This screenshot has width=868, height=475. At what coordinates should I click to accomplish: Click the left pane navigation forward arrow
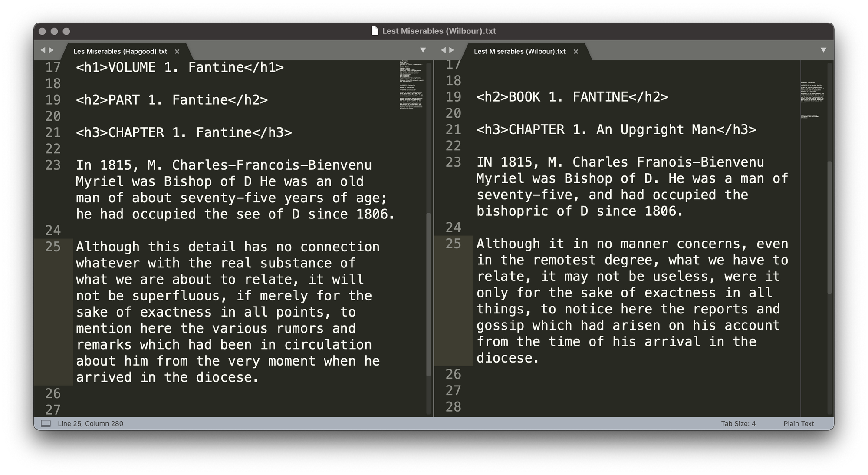[x=52, y=51]
